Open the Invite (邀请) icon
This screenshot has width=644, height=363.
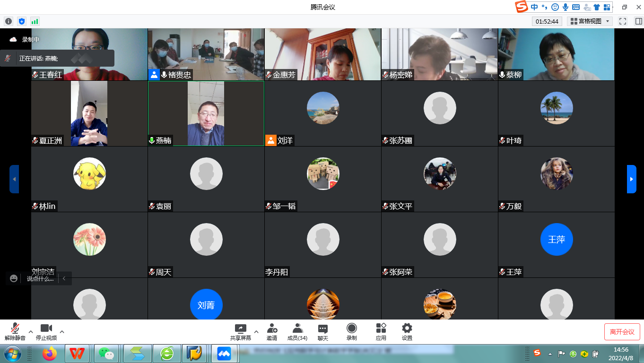pyautogui.click(x=272, y=328)
